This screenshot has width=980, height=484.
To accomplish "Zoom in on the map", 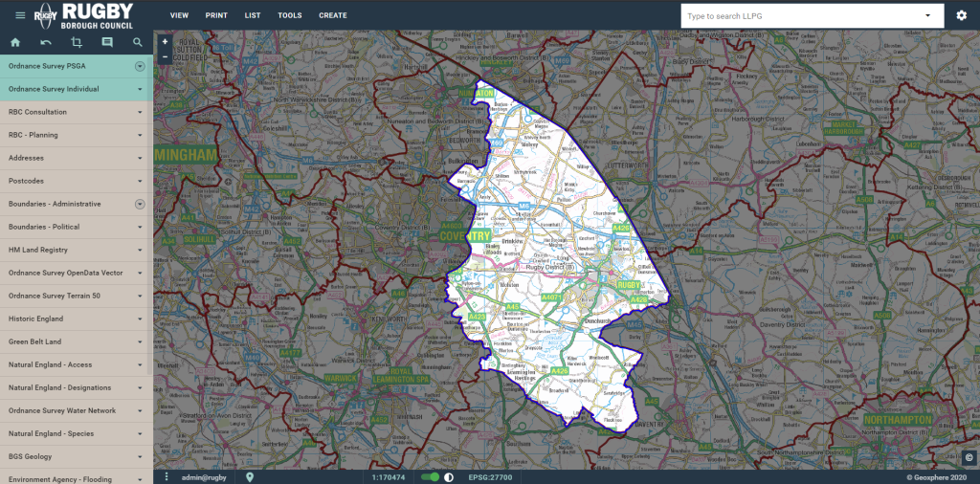I will pyautogui.click(x=165, y=42).
